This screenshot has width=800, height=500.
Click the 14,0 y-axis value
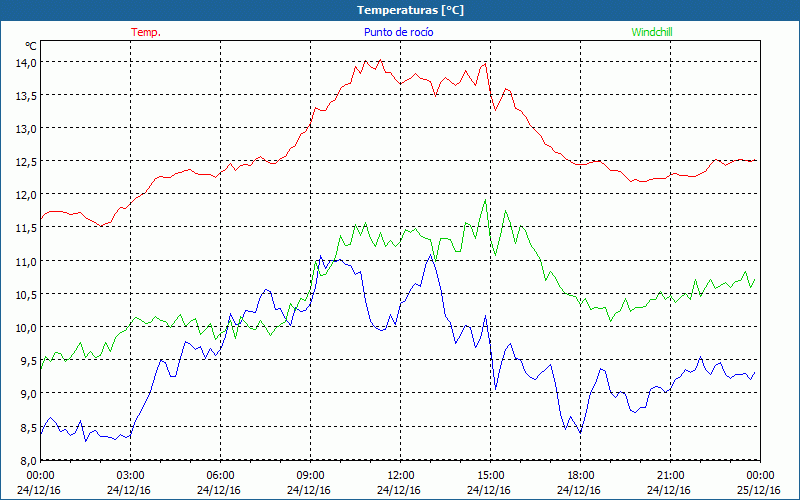click(26, 63)
